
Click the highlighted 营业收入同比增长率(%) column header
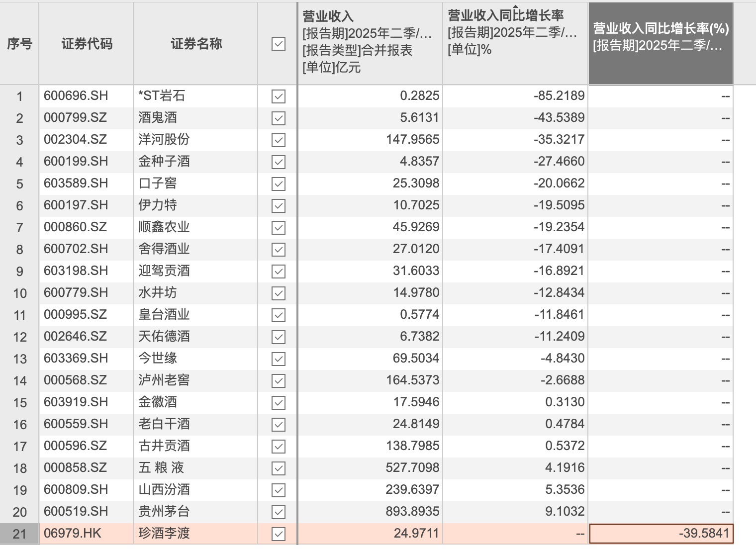(x=661, y=43)
